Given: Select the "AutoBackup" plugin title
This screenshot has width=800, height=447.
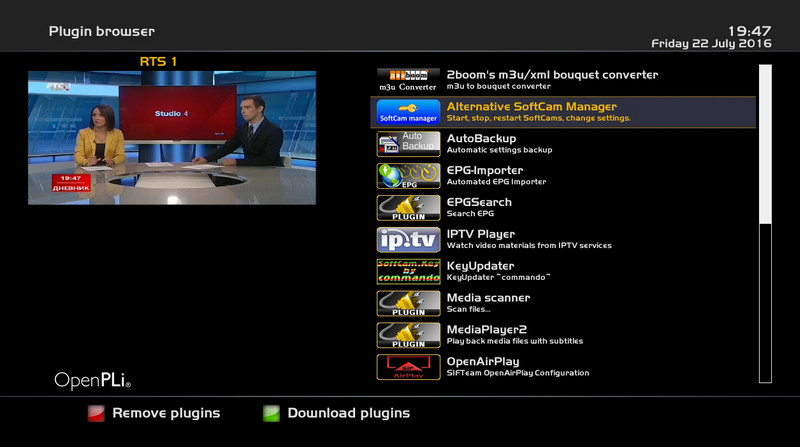Looking at the screenshot, I should (481, 138).
